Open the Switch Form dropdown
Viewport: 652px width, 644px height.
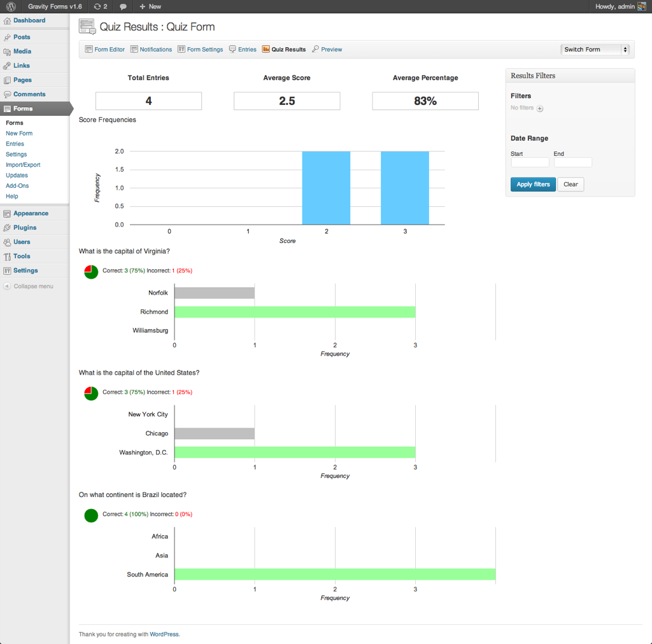pos(595,50)
